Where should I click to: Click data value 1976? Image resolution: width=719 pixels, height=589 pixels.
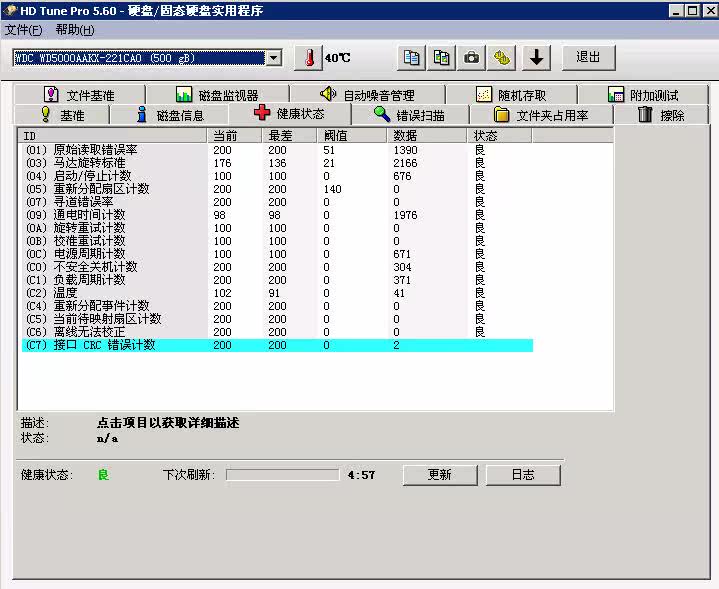click(x=405, y=215)
